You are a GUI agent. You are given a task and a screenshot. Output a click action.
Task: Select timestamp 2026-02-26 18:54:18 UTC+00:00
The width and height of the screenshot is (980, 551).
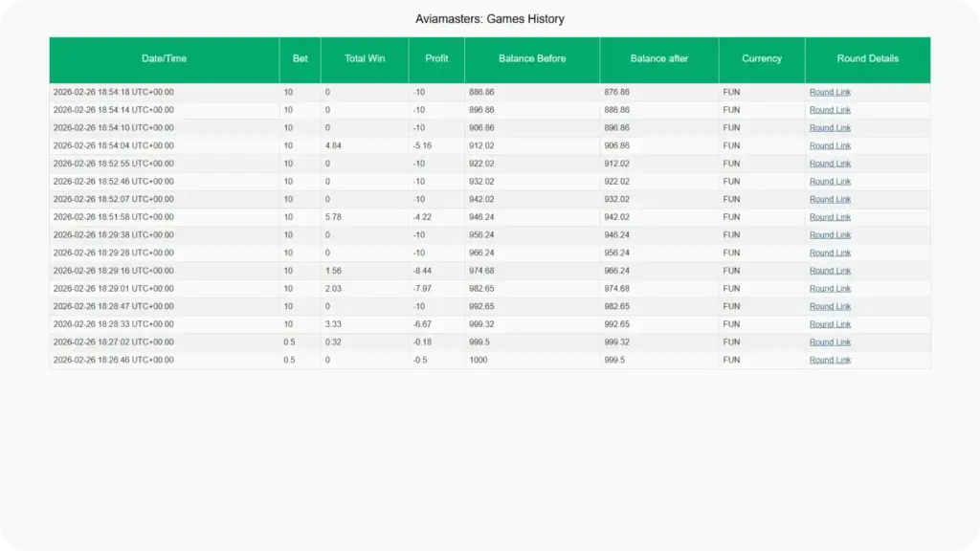(113, 92)
